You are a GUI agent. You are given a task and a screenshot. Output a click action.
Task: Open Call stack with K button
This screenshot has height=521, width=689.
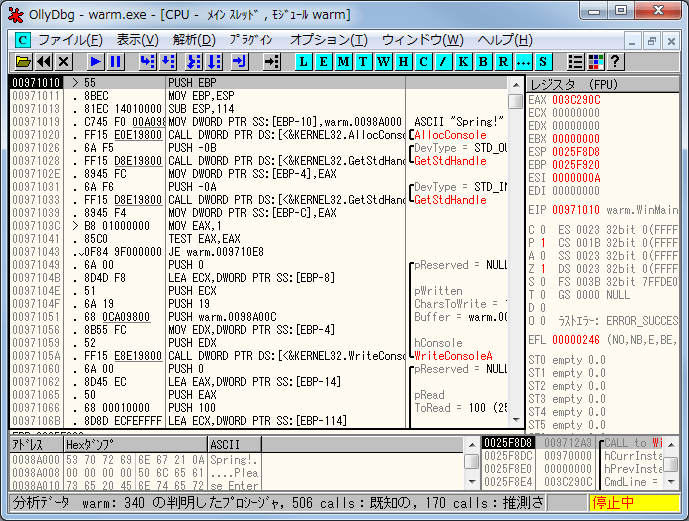click(463, 62)
